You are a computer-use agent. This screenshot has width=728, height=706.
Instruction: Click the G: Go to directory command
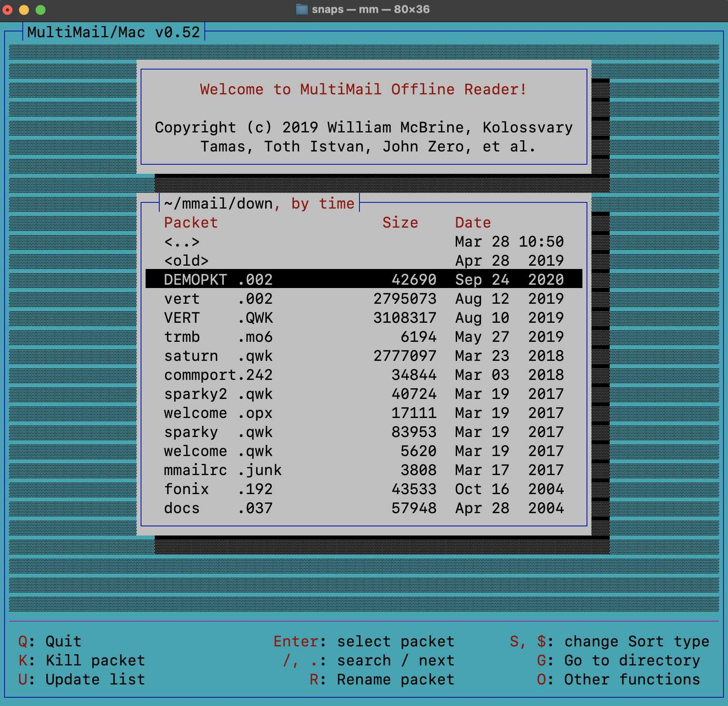point(618,660)
